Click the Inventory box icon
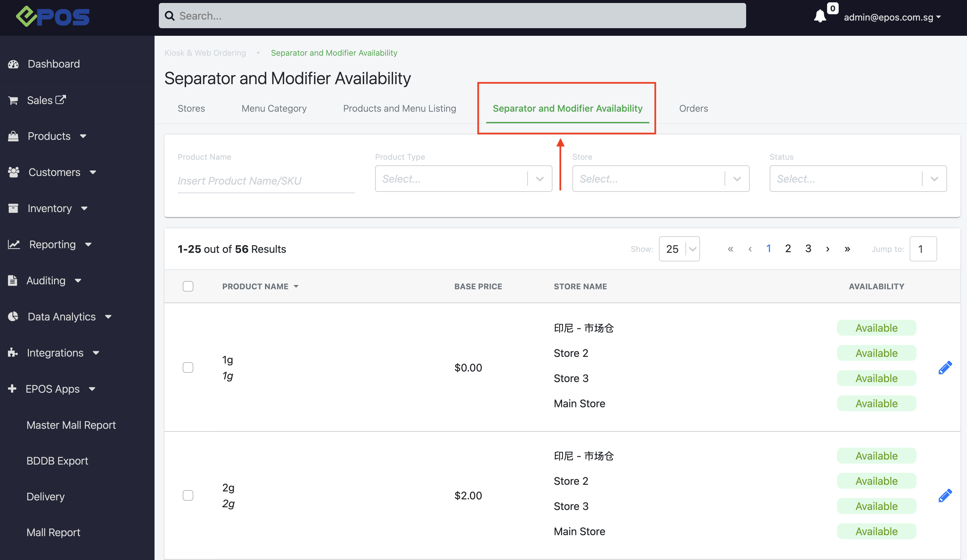The height and width of the screenshot is (560, 967). click(13, 208)
